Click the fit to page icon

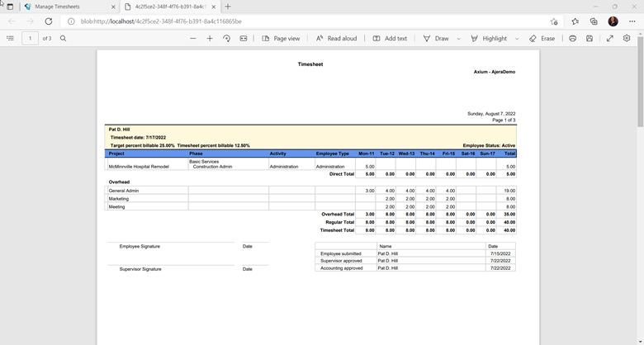244,38
